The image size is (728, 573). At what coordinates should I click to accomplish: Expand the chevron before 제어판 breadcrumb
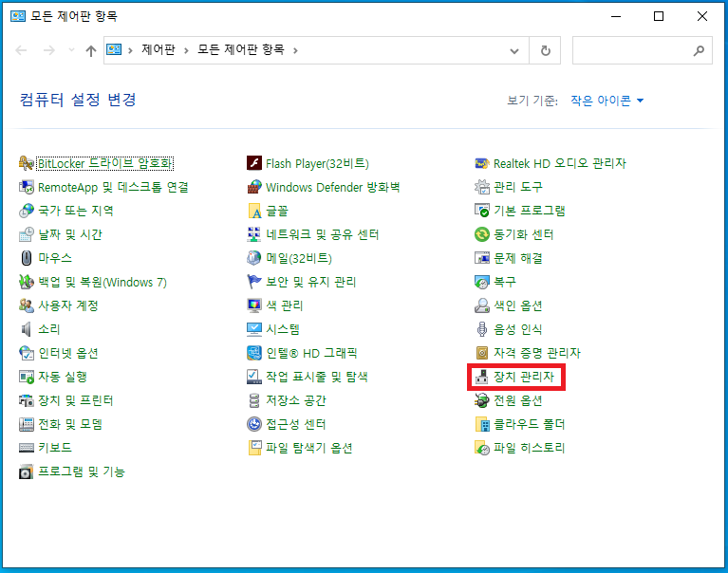(x=130, y=50)
